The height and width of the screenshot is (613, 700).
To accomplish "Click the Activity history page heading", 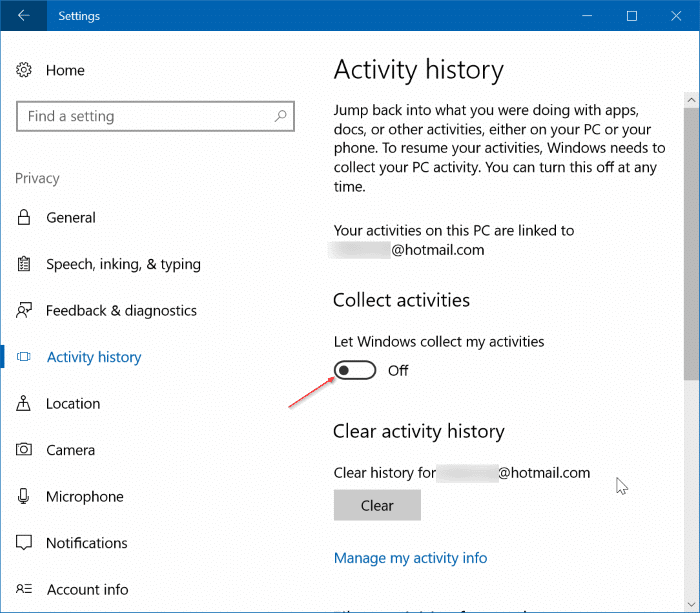I will click(419, 70).
